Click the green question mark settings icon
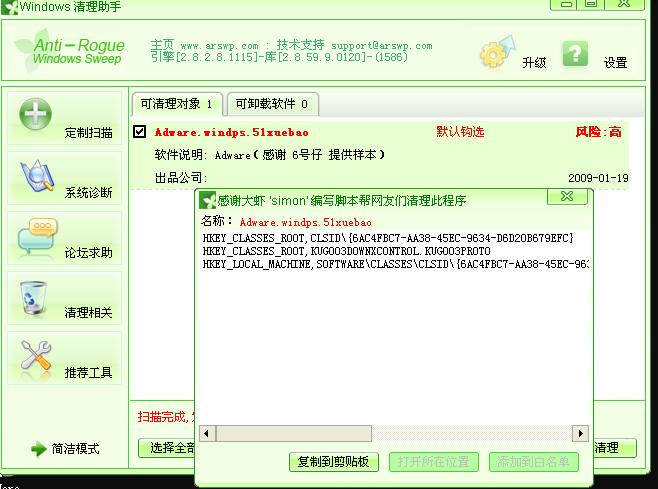 tap(575, 53)
